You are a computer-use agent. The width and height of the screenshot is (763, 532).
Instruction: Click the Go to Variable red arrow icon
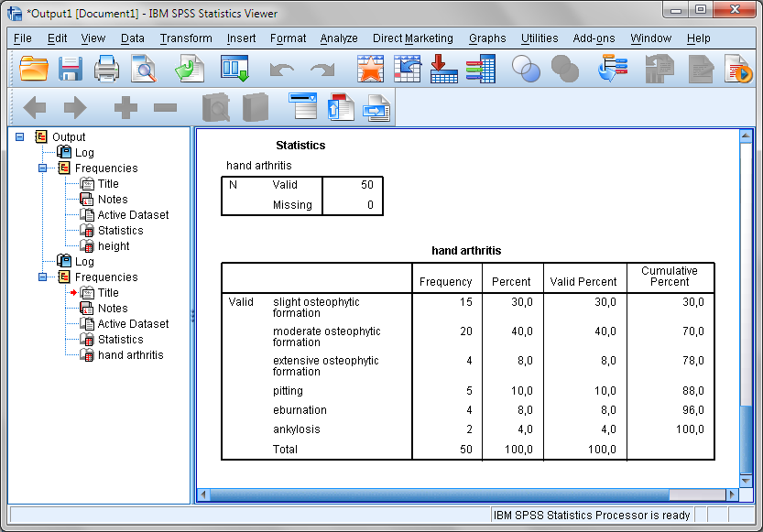pyautogui.click(x=443, y=69)
